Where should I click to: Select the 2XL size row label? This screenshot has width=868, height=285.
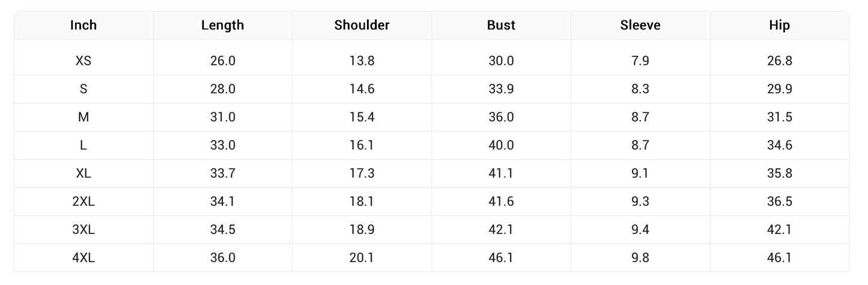[x=83, y=202]
